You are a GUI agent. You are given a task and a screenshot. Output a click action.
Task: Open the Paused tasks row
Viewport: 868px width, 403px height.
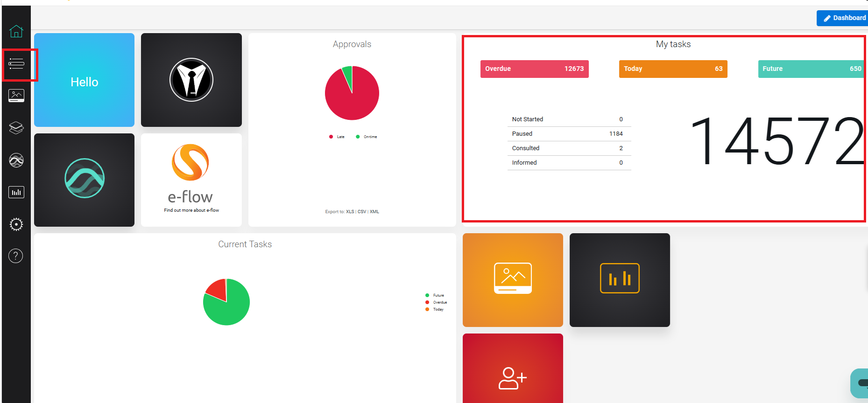pos(569,134)
